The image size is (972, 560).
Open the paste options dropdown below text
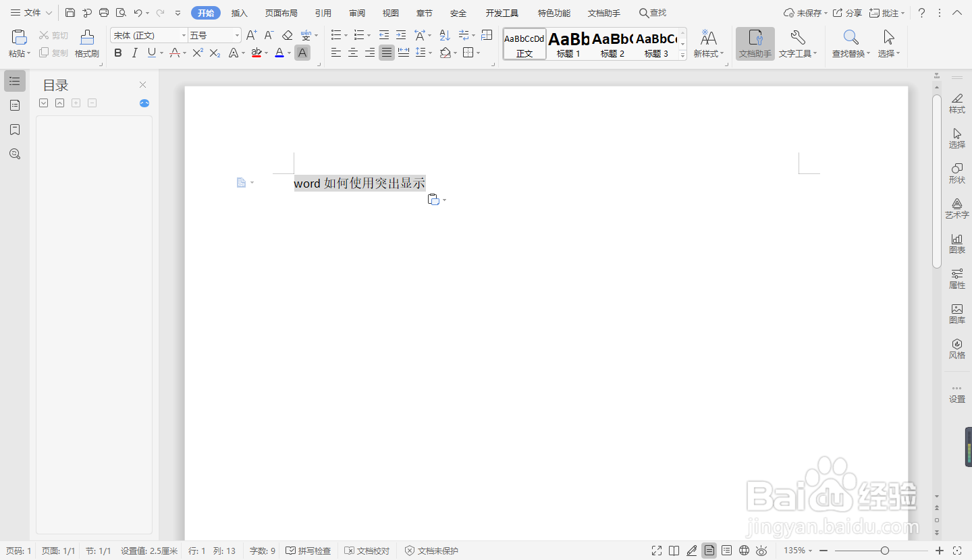click(444, 200)
